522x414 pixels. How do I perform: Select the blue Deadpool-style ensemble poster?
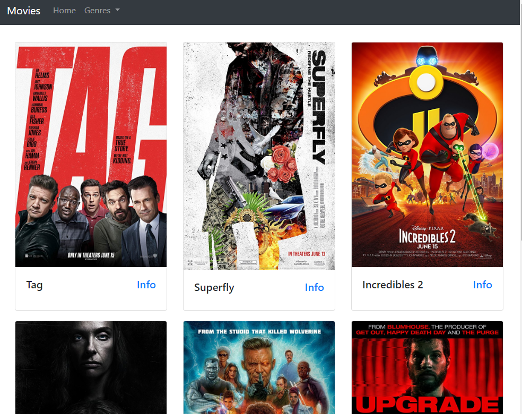pyautogui.click(x=259, y=368)
